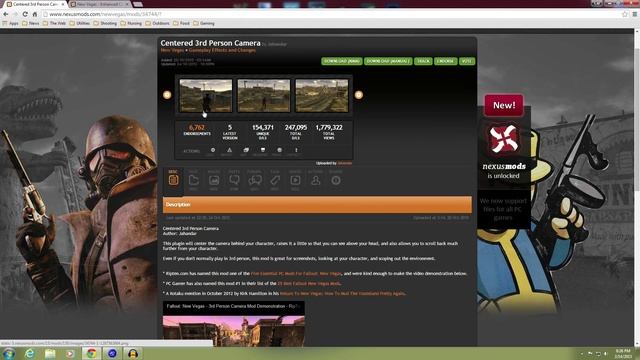The image size is (640, 360).
Task: Open third gallery screenshot thumbnail
Action: coord(322,96)
